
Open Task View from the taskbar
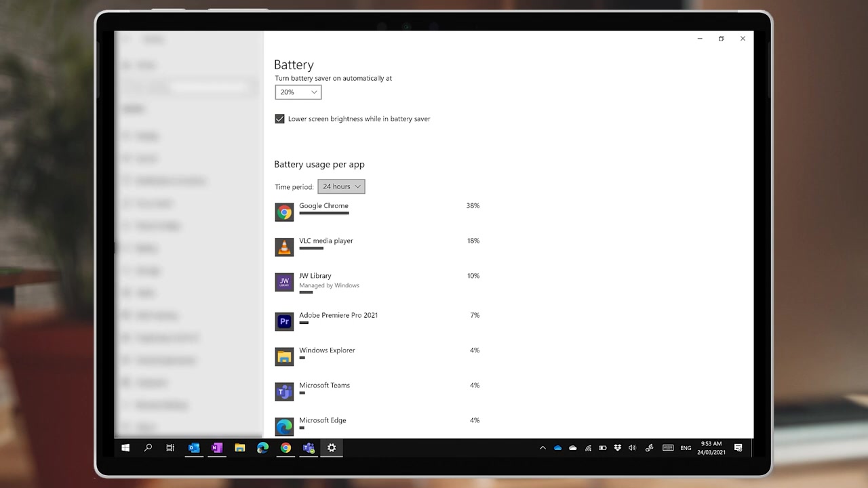click(x=170, y=448)
